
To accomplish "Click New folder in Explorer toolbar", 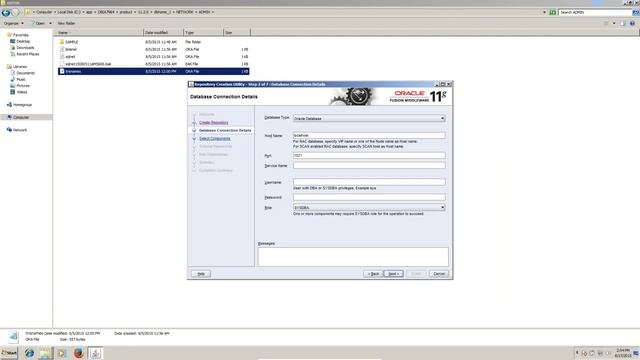I will pyautogui.click(x=66, y=23).
